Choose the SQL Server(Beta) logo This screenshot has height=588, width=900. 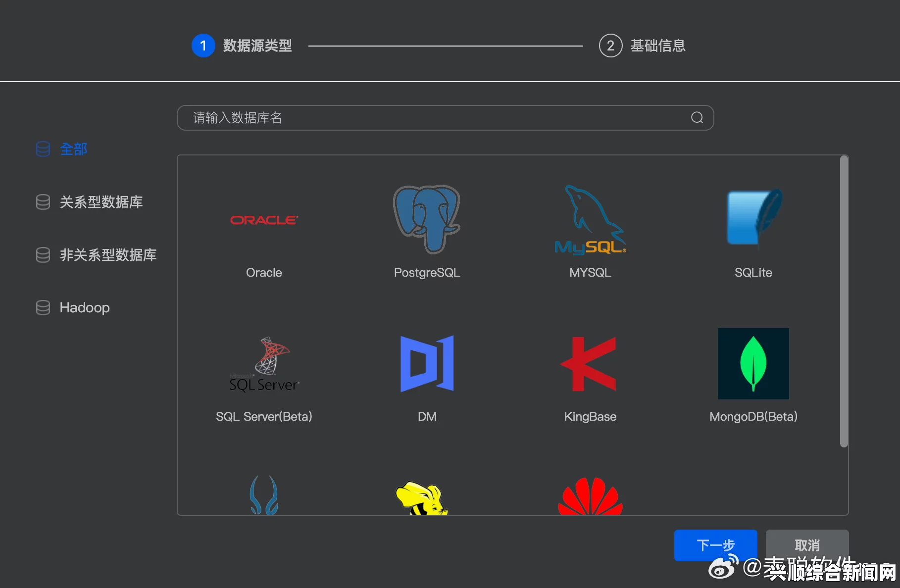click(264, 365)
